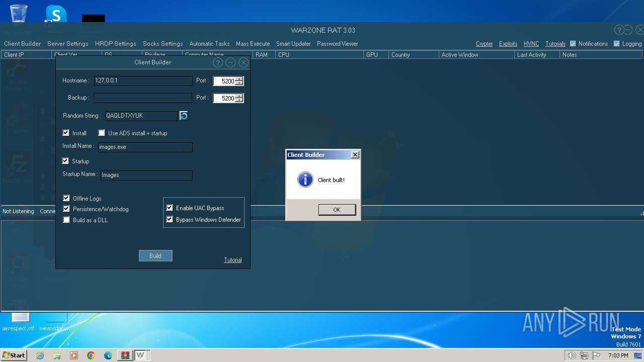Screen dimensions: 644x362
Task: Open the Exploits link
Action: point(508,44)
